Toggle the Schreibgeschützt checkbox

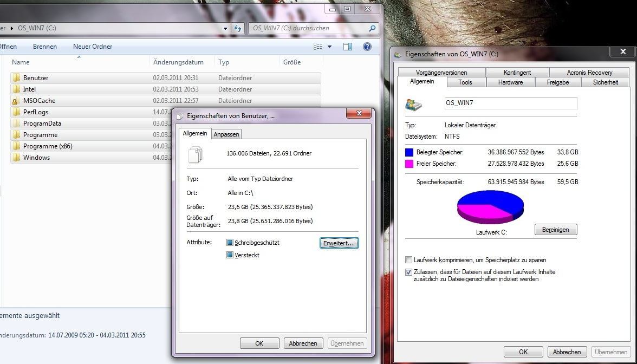pos(230,243)
